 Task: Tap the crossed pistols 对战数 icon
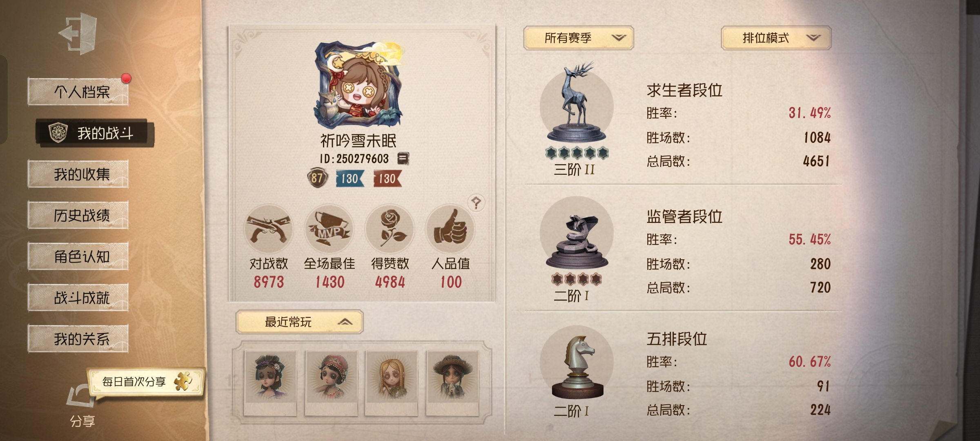(269, 229)
